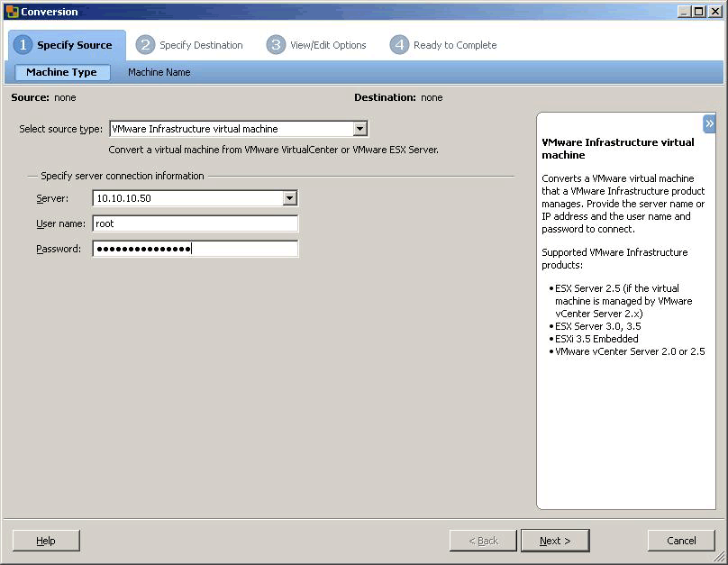
Task: Click 'ESX Server 3.0, 3.5' help bullet
Action: [598, 326]
